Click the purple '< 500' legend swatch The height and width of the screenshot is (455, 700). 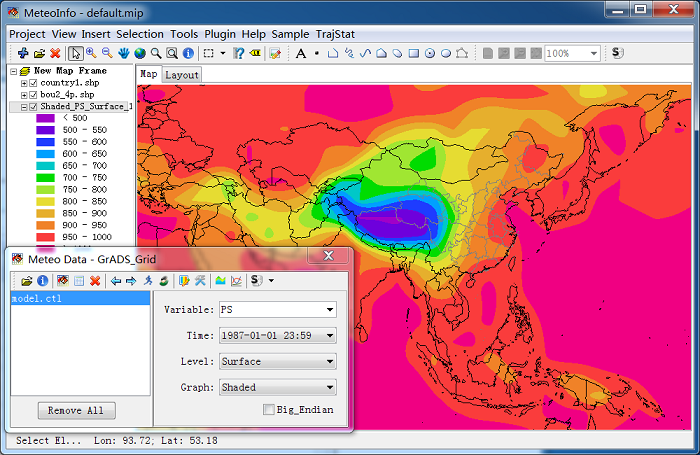45,118
